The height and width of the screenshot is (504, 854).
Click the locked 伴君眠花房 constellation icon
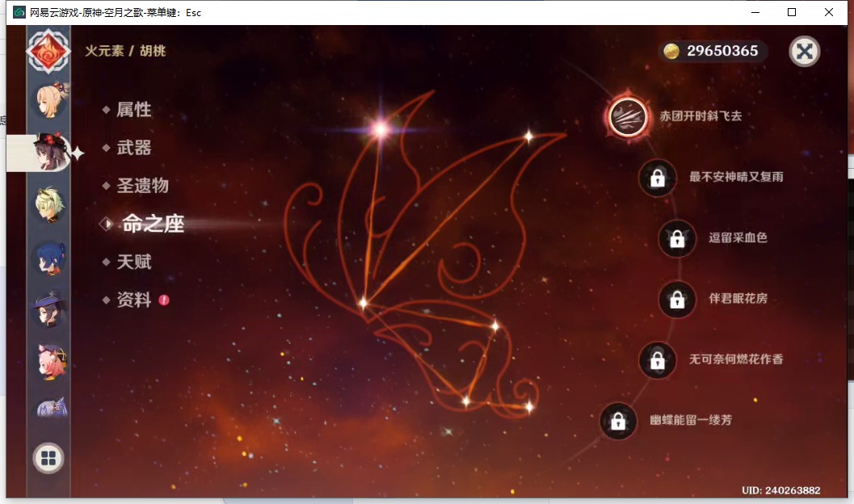click(677, 300)
